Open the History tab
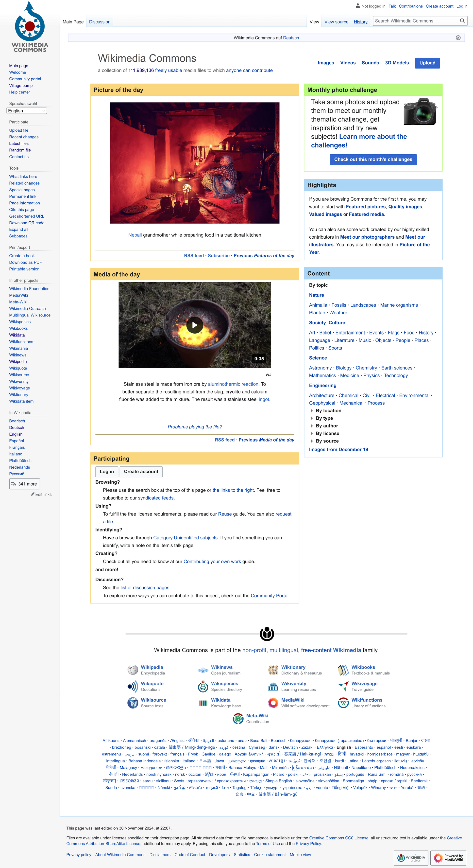Screen dimensions: 473x868 pos(361,22)
